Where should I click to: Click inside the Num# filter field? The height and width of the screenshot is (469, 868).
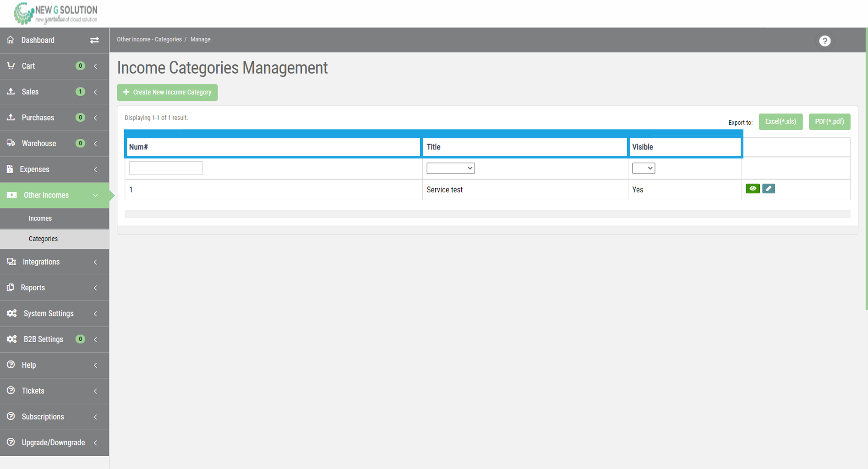[x=165, y=168]
